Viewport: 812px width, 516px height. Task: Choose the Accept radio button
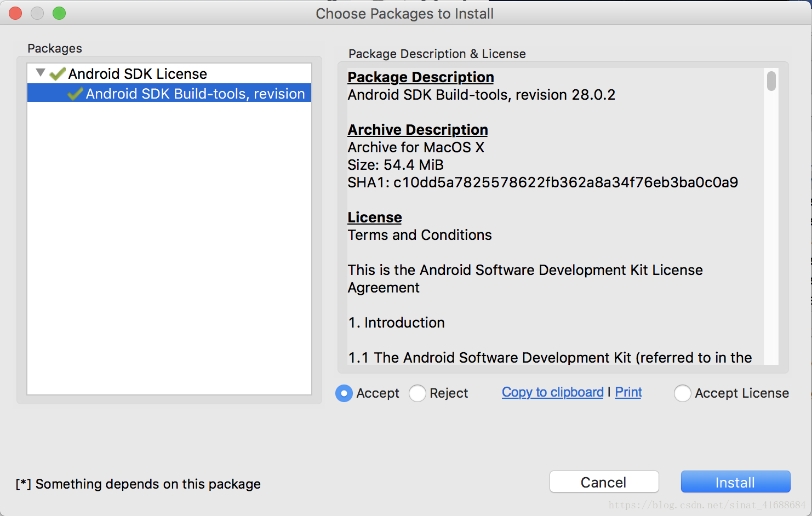tap(344, 393)
